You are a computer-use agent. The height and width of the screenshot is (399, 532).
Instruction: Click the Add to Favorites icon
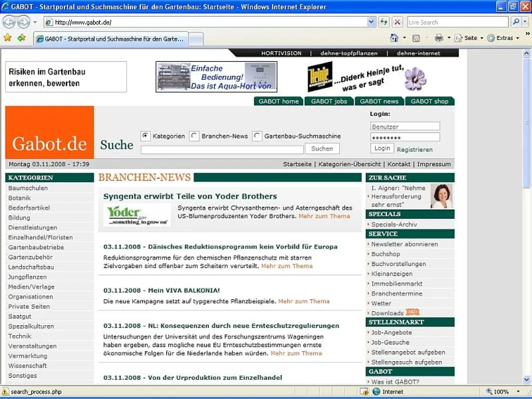[21, 38]
